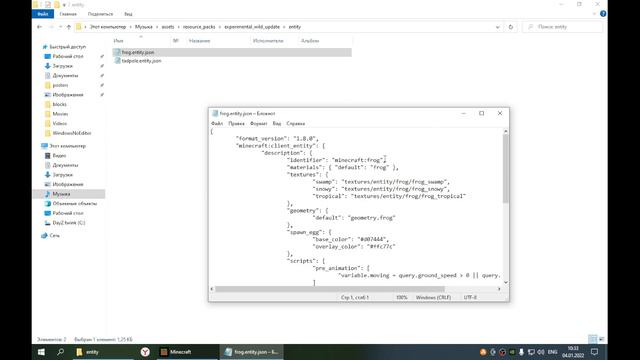Go up one folder level arrow
The image size is (640, 360).
tap(69, 27)
